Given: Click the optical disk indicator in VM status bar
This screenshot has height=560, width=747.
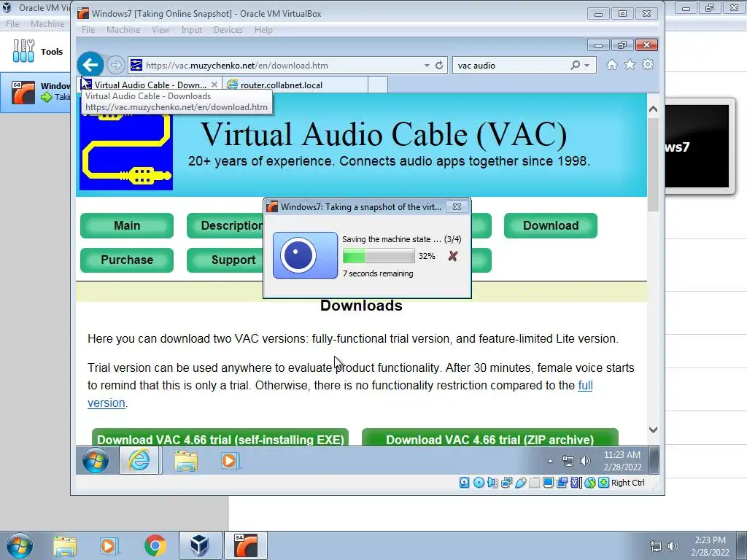Looking at the screenshot, I should [479, 483].
